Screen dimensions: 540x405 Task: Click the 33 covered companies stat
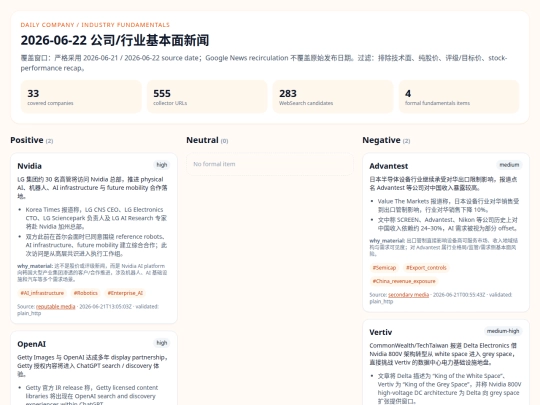(81, 97)
